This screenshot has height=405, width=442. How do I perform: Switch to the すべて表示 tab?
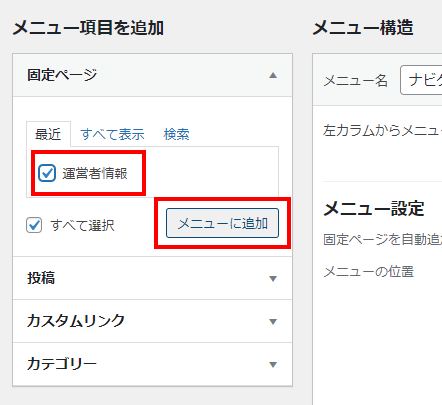coord(112,134)
